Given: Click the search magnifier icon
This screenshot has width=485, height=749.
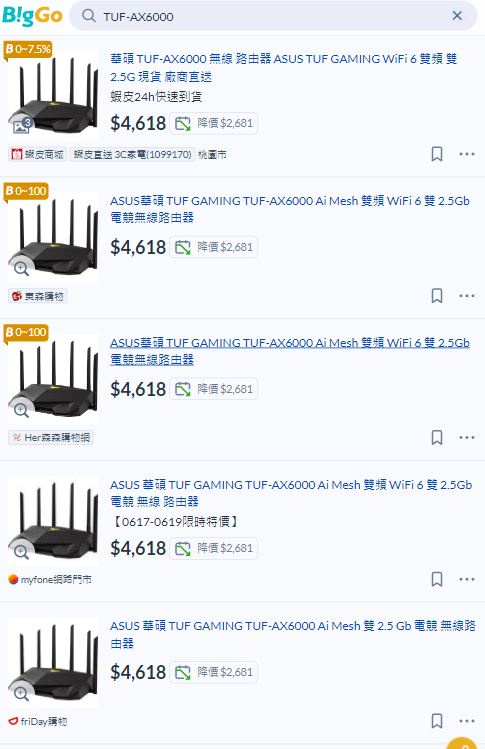Looking at the screenshot, I should tap(88, 16).
